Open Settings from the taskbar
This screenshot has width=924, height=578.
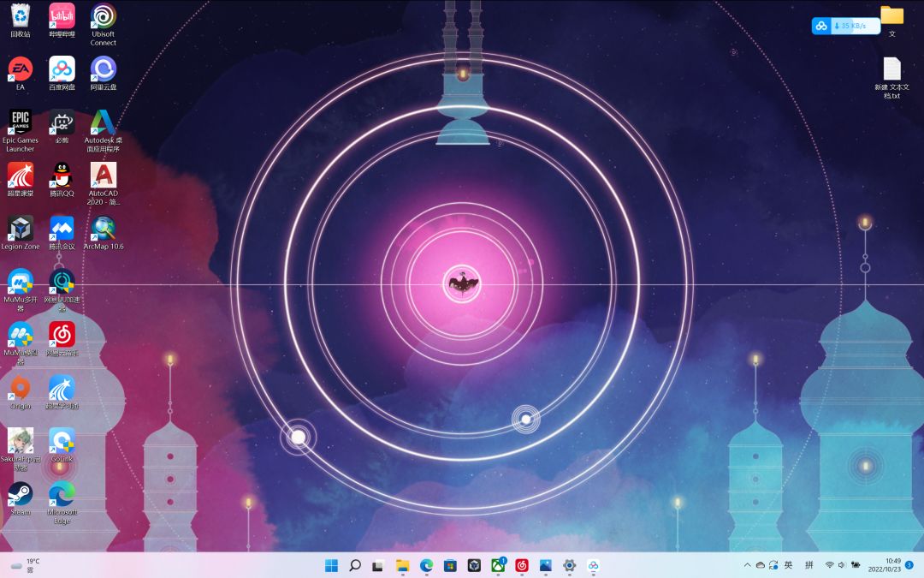click(x=569, y=566)
